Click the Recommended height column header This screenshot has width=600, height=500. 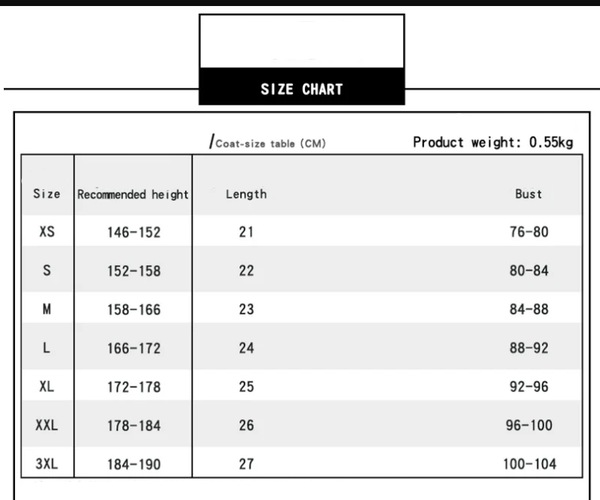click(x=133, y=194)
